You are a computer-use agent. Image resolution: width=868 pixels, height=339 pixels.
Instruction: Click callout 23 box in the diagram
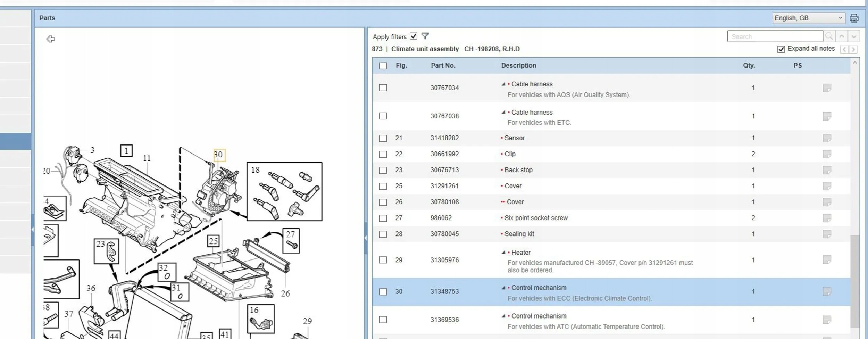107,251
